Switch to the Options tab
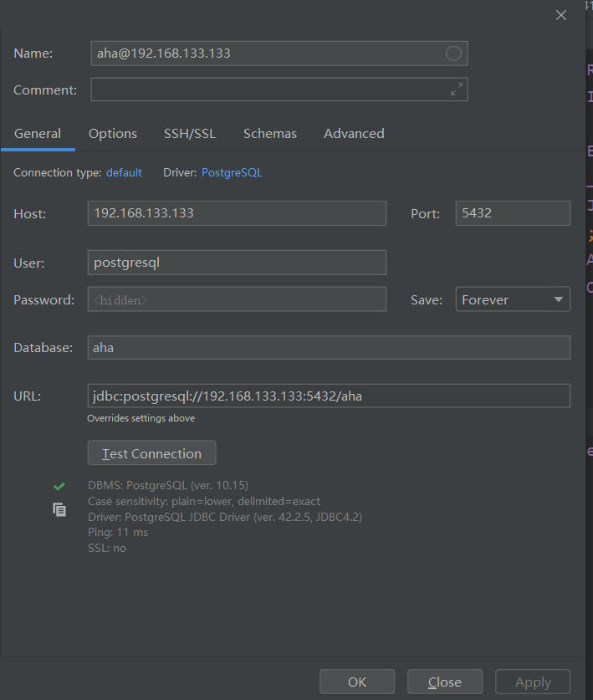Viewport: 593px width, 700px height. tap(113, 134)
